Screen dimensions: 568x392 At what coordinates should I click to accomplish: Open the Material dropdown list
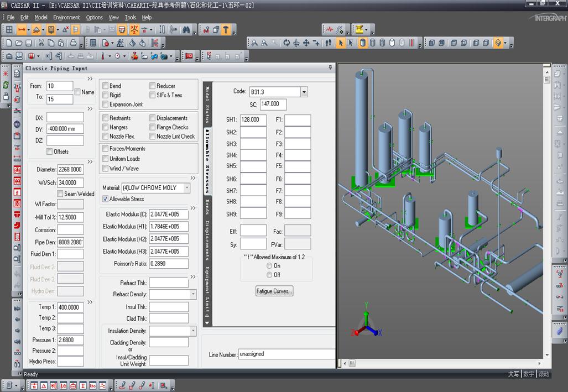pyautogui.click(x=187, y=187)
